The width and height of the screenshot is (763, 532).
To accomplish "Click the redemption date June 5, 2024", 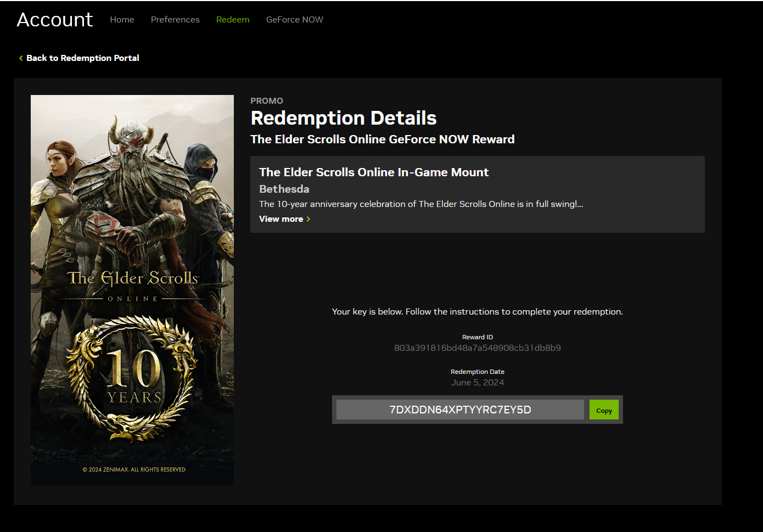I will (478, 383).
